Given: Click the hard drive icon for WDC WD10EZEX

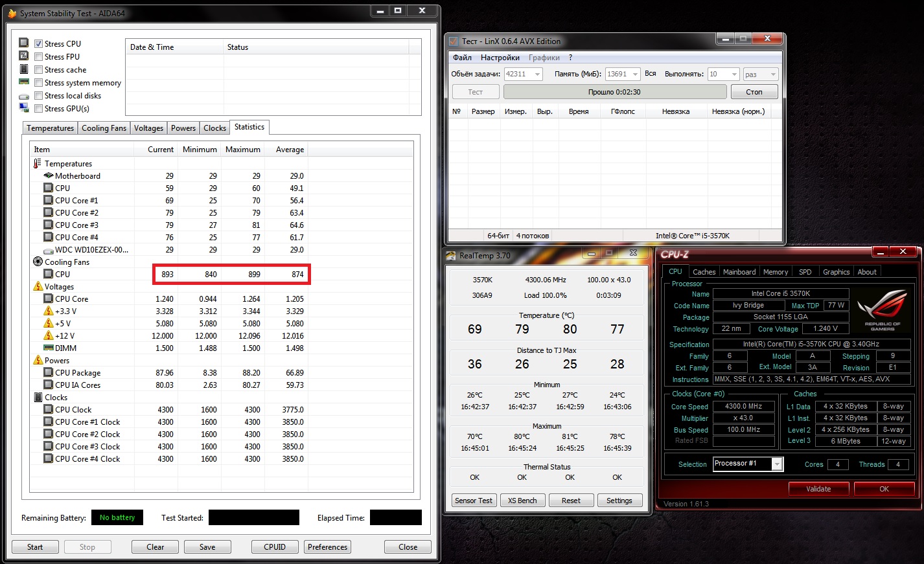Looking at the screenshot, I should 48,250.
